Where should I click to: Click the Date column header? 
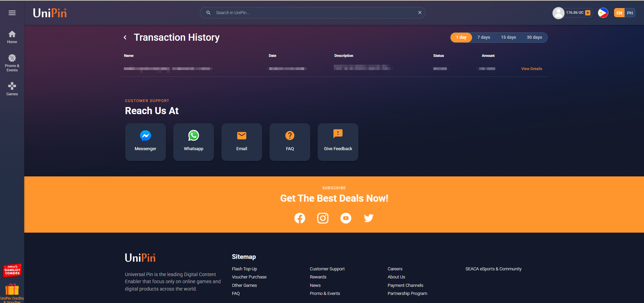pyautogui.click(x=273, y=56)
